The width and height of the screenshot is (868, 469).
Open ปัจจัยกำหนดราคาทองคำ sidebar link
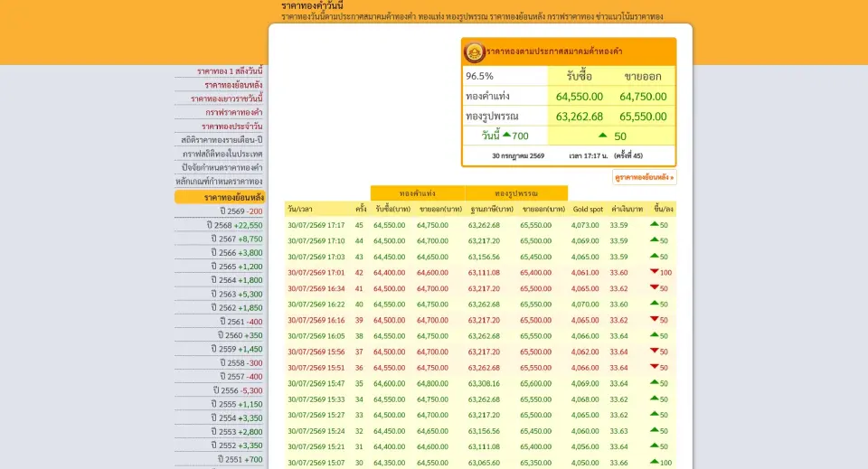click(222, 167)
